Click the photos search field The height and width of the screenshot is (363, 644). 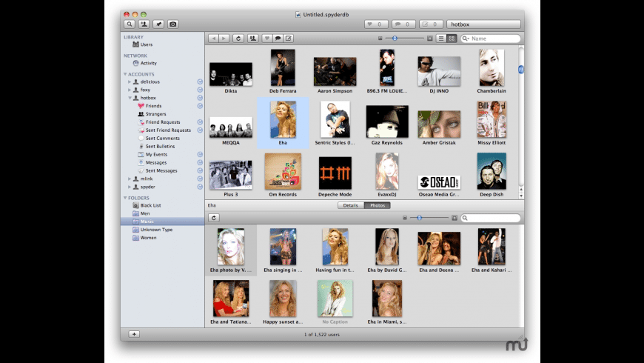coord(490,218)
